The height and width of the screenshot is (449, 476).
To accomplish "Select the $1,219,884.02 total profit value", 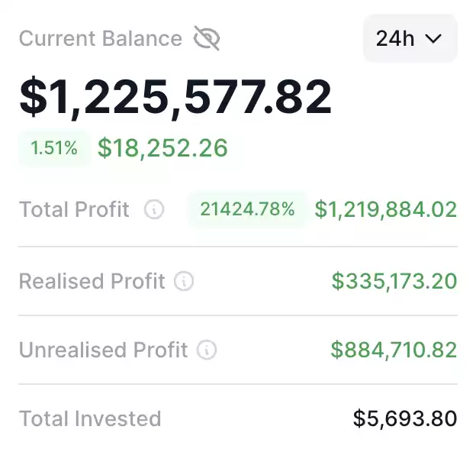I will [386, 209].
